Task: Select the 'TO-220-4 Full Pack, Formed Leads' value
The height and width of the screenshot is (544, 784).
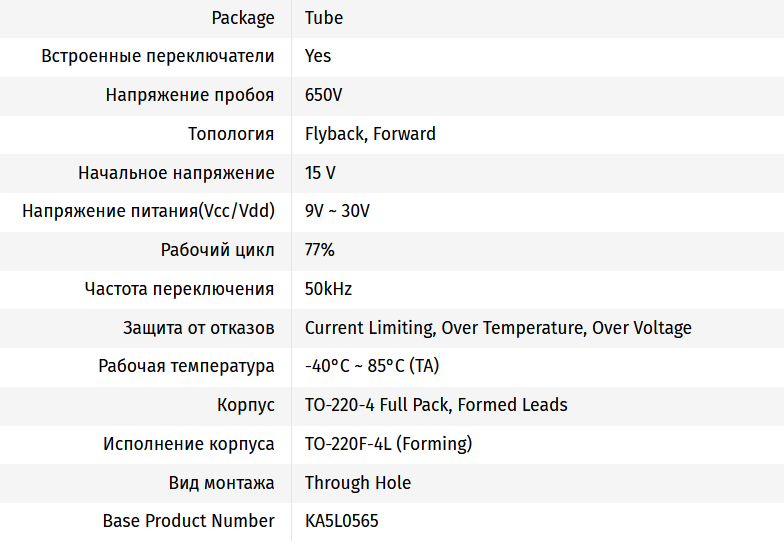Action: [436, 405]
